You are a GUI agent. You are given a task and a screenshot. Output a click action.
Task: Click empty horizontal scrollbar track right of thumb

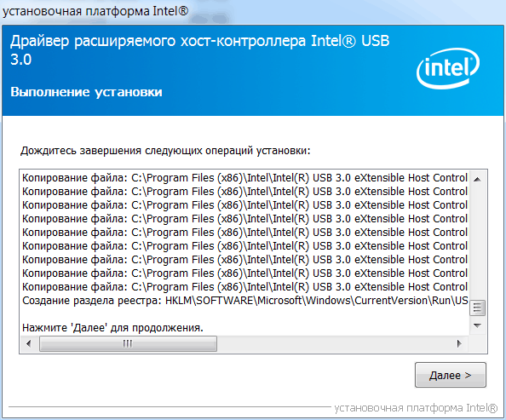coord(334,343)
